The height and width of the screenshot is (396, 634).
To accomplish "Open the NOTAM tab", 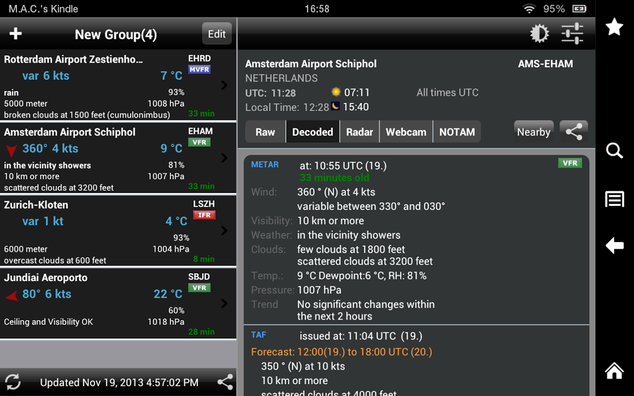I will point(457,132).
